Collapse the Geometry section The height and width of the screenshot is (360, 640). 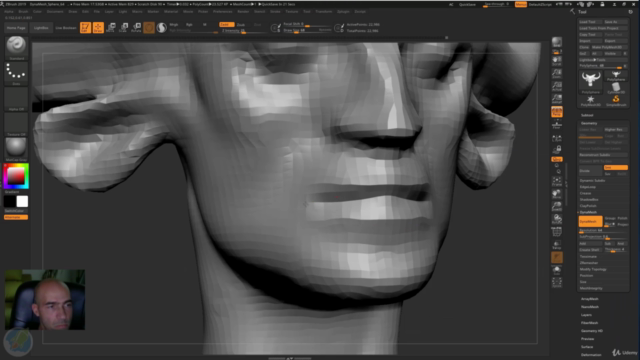(x=589, y=123)
